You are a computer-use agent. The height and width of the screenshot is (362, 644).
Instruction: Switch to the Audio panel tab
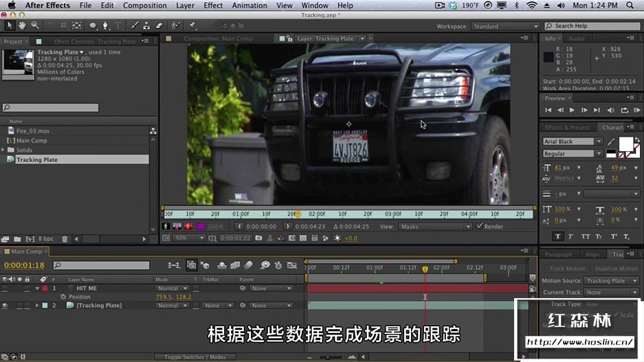coord(576,38)
